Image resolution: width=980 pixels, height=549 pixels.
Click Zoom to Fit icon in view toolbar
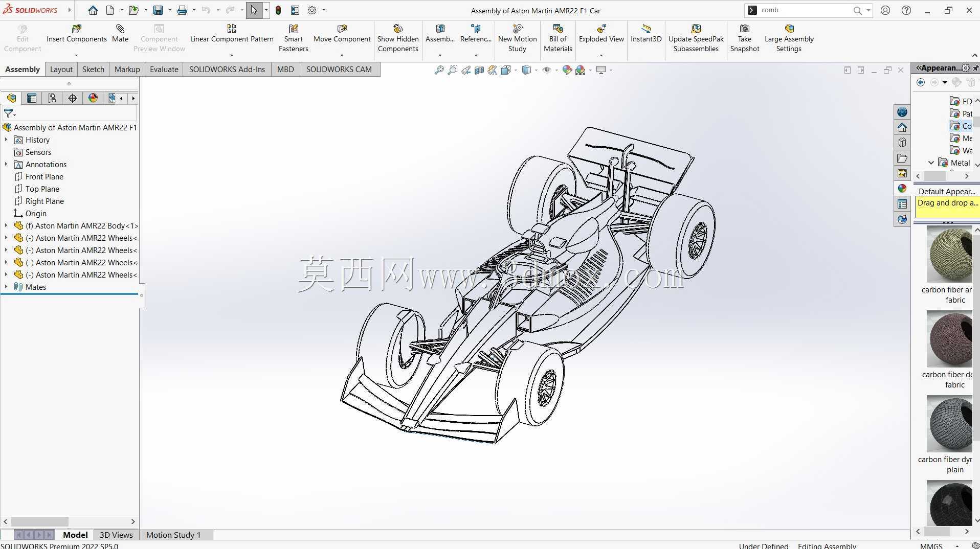(439, 70)
